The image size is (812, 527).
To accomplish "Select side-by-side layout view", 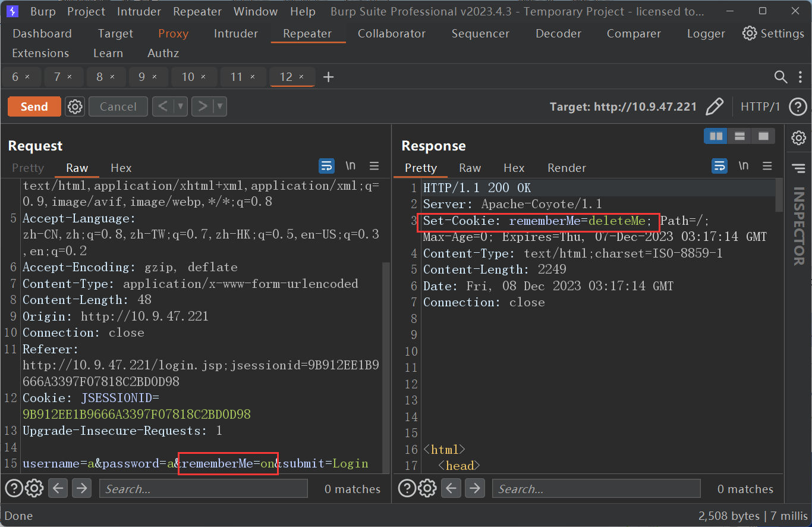I will point(716,136).
